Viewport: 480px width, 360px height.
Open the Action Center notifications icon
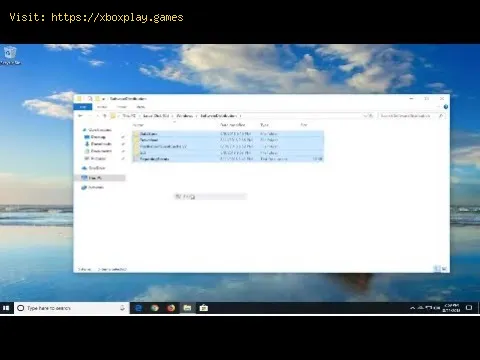click(x=469, y=308)
